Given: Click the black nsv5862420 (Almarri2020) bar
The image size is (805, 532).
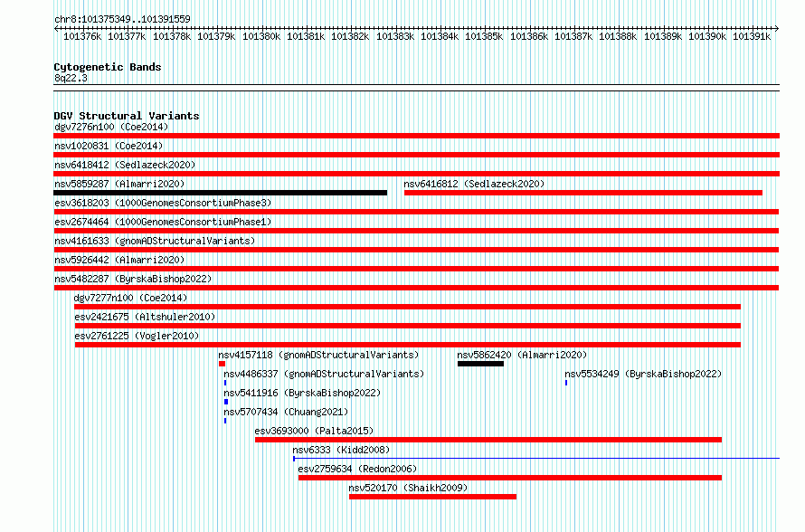Looking at the screenshot, I should coord(480,364).
